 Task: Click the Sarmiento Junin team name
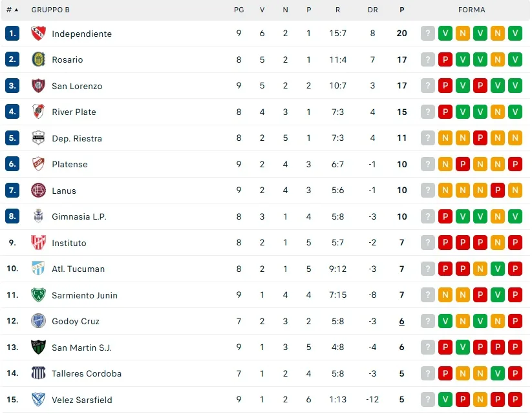(85, 295)
